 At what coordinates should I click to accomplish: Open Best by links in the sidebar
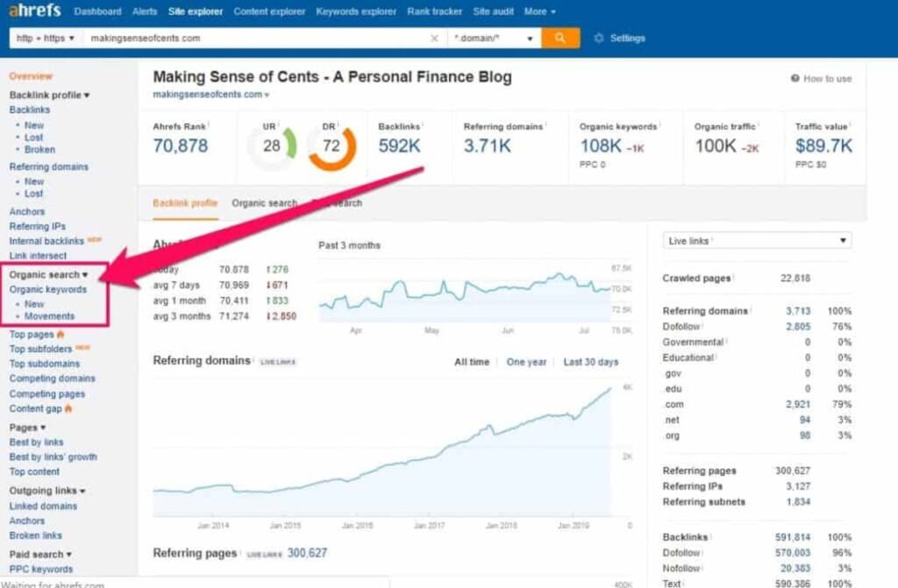click(36, 443)
